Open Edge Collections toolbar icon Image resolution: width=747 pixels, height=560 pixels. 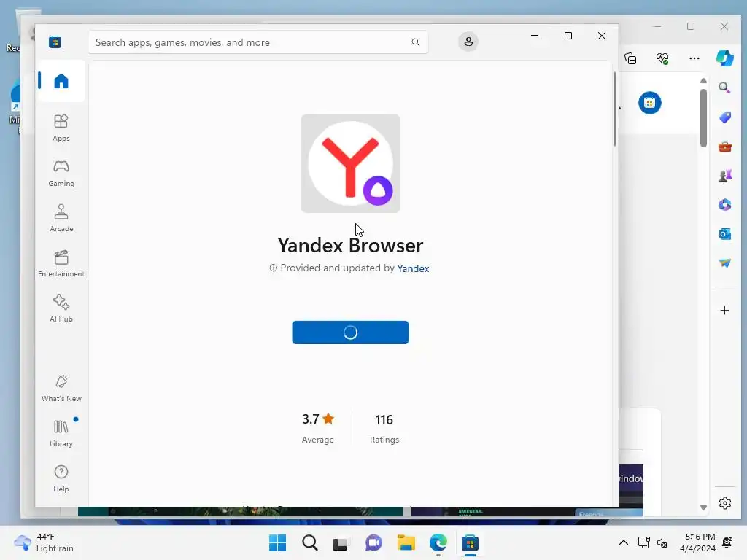630,58
